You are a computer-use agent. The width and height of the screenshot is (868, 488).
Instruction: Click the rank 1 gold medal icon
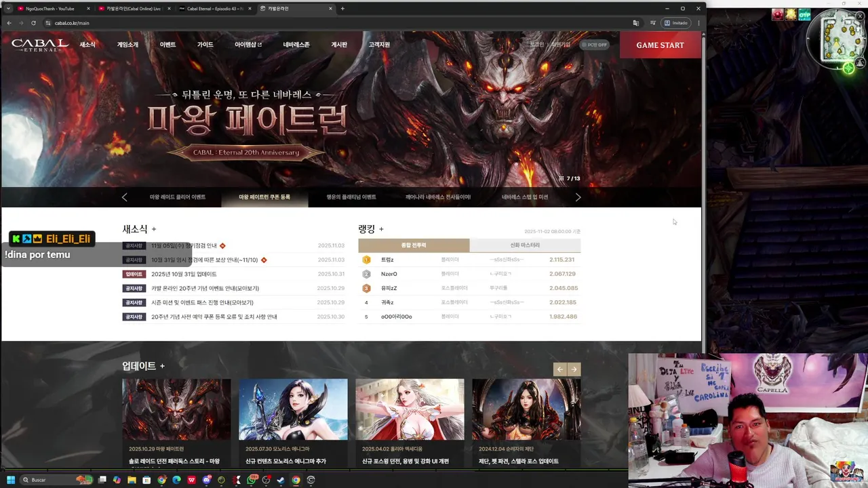click(x=366, y=260)
